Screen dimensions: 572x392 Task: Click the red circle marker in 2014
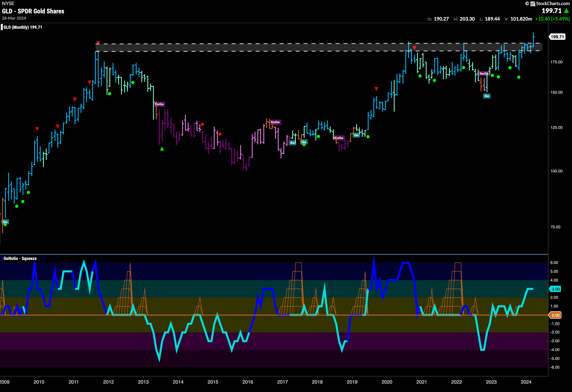202,124
